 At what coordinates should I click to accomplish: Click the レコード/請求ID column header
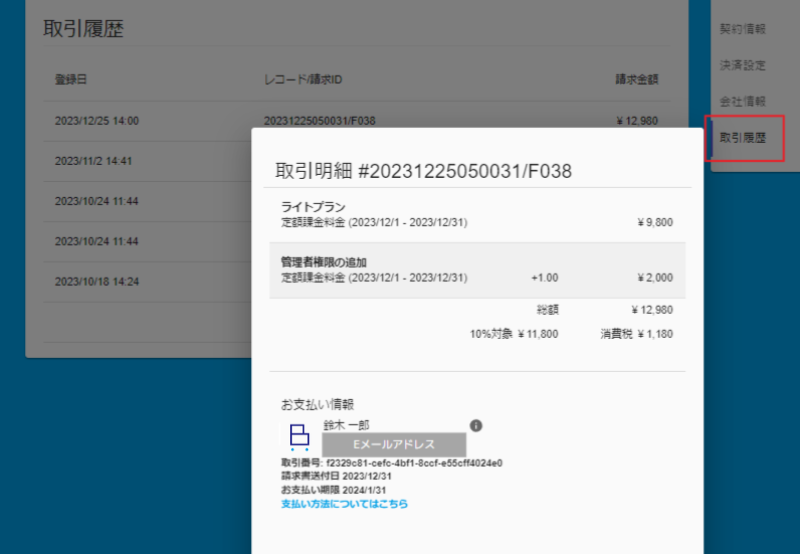(x=304, y=79)
